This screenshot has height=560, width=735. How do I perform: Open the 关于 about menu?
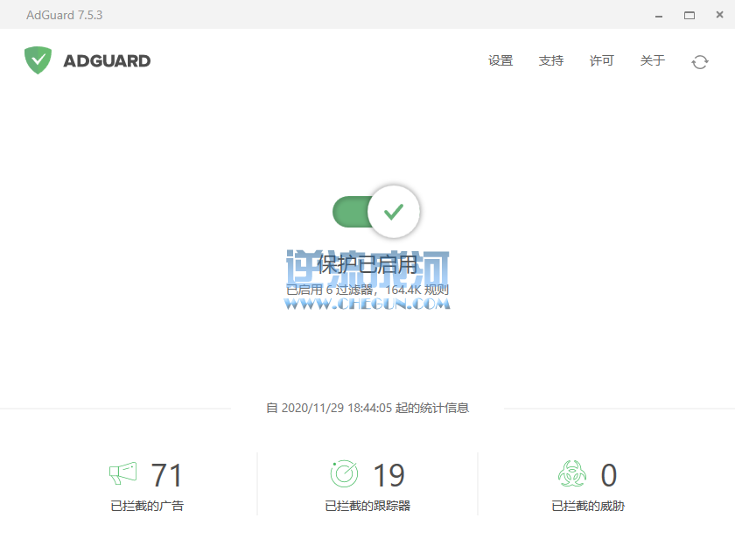pos(653,61)
